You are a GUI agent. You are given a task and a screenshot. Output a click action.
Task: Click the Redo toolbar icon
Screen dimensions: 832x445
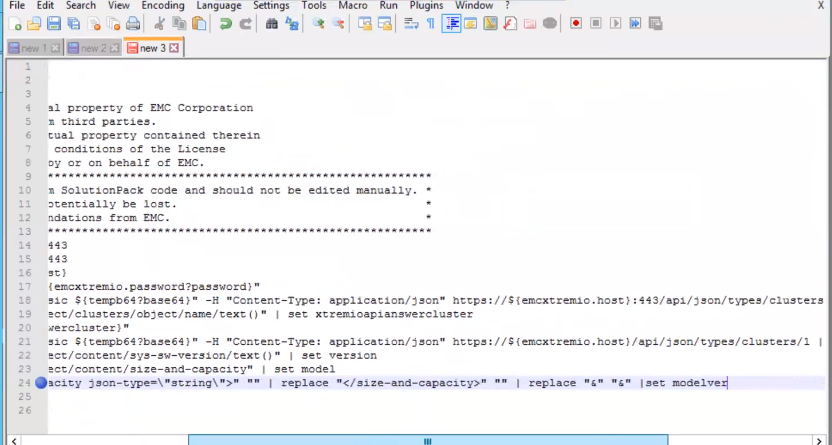pos(245,24)
